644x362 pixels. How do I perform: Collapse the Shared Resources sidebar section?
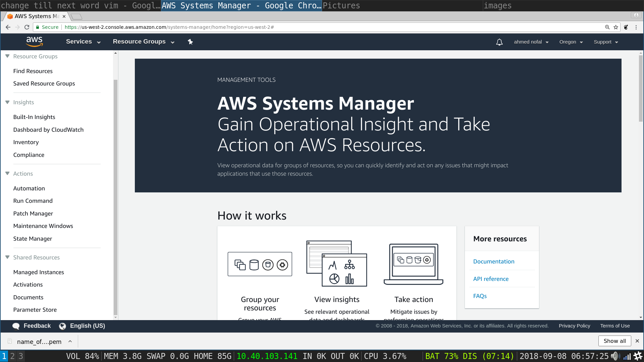tap(7, 257)
